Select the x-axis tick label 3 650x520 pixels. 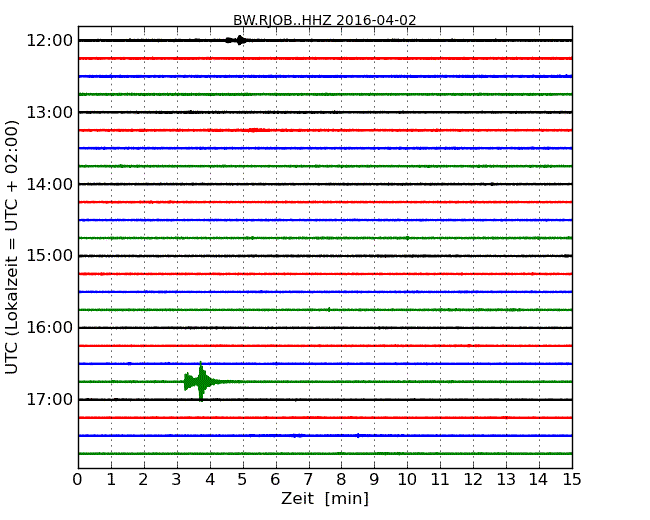tap(177, 480)
